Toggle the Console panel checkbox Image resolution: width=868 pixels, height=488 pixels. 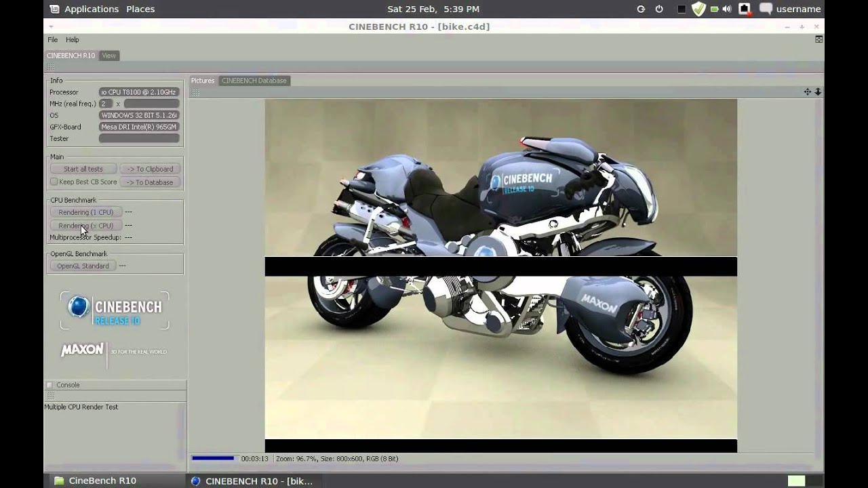50,385
